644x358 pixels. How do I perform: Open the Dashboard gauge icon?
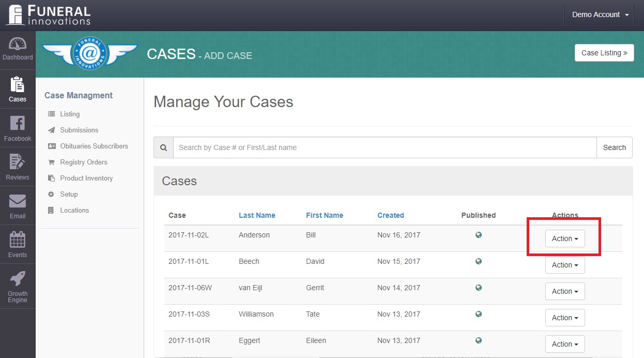click(x=18, y=46)
